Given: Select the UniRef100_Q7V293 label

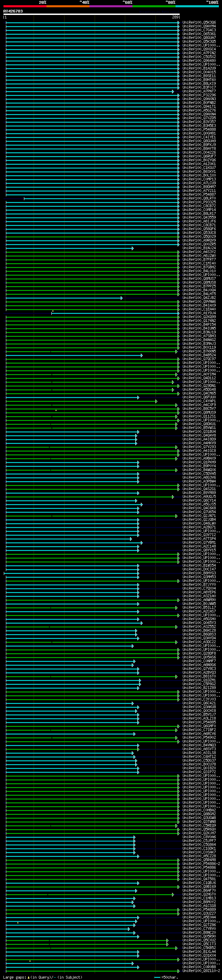Looking at the screenshot, I should point(199,447).
